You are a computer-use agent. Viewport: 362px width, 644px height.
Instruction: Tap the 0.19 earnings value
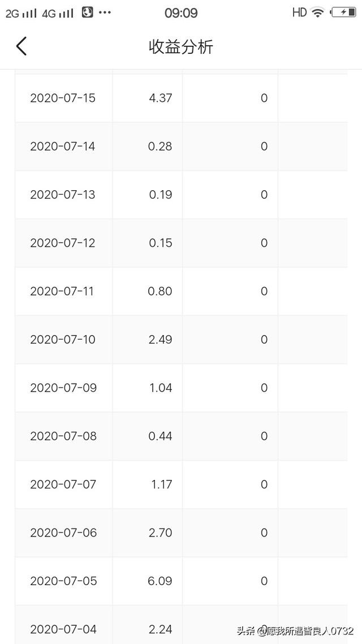point(161,194)
